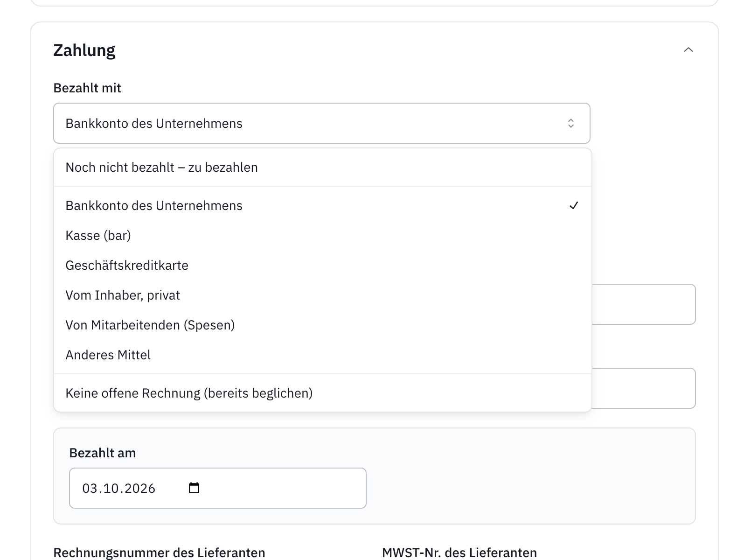Choose Keine offene Rechnung (bereits beglichen)

pos(323,393)
